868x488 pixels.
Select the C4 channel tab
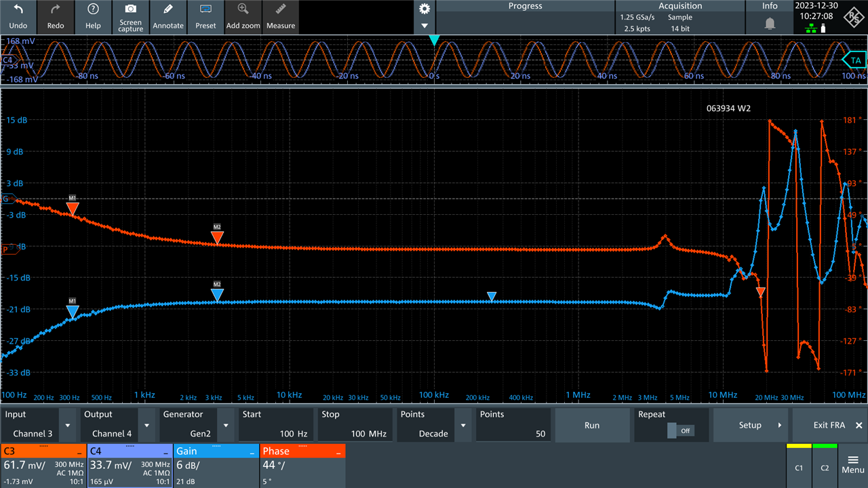coord(130,451)
